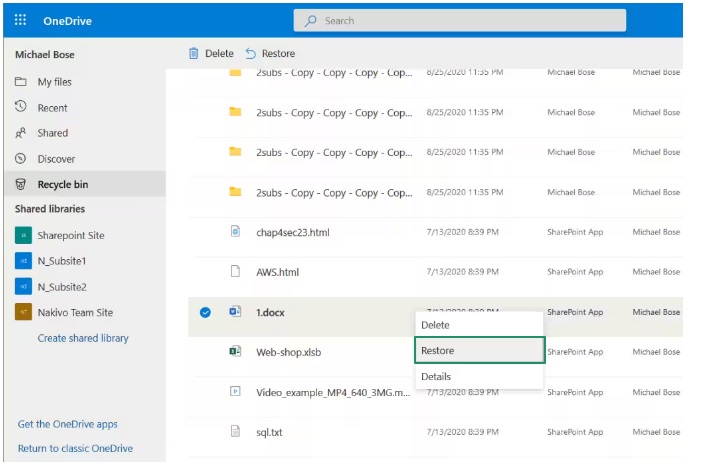Focus the Search input field
Viewport: 702px width, 467px height.
(459, 21)
